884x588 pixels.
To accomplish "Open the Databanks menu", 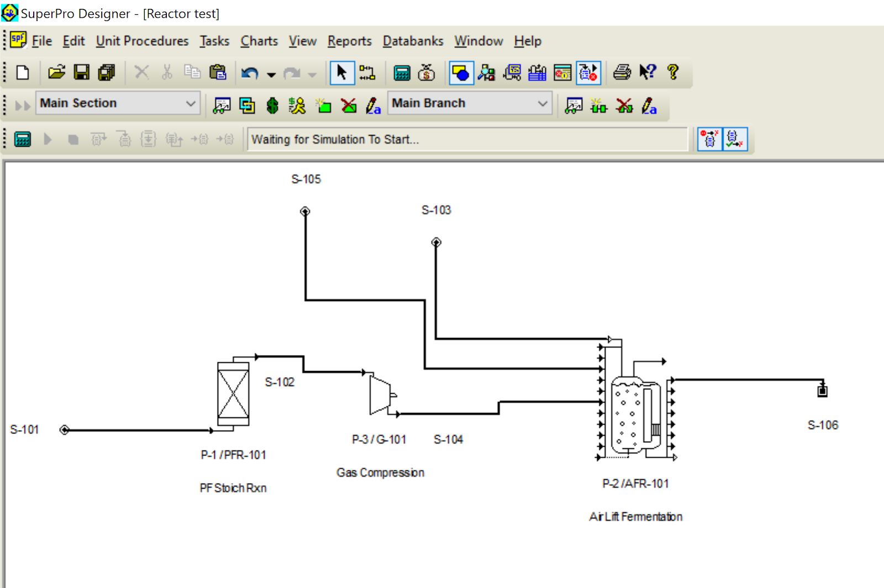I will pos(413,41).
